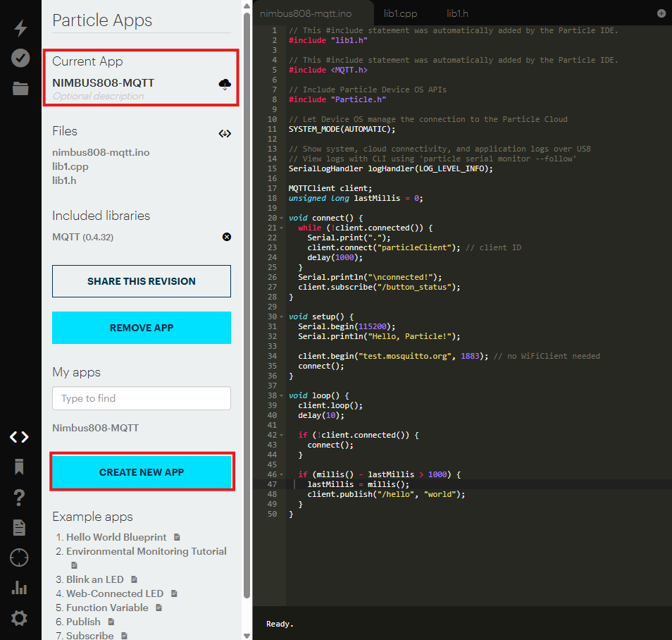Remove the MQTT (0.4.32) library

click(227, 237)
